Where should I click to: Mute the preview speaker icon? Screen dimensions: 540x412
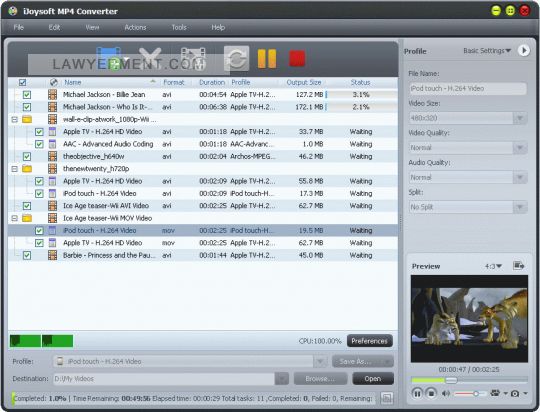click(x=446, y=393)
